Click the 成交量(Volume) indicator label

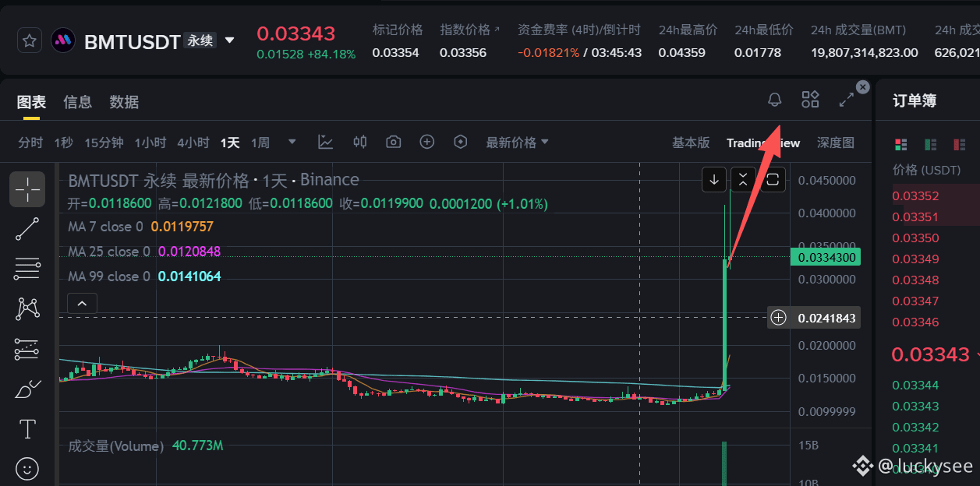point(115,446)
